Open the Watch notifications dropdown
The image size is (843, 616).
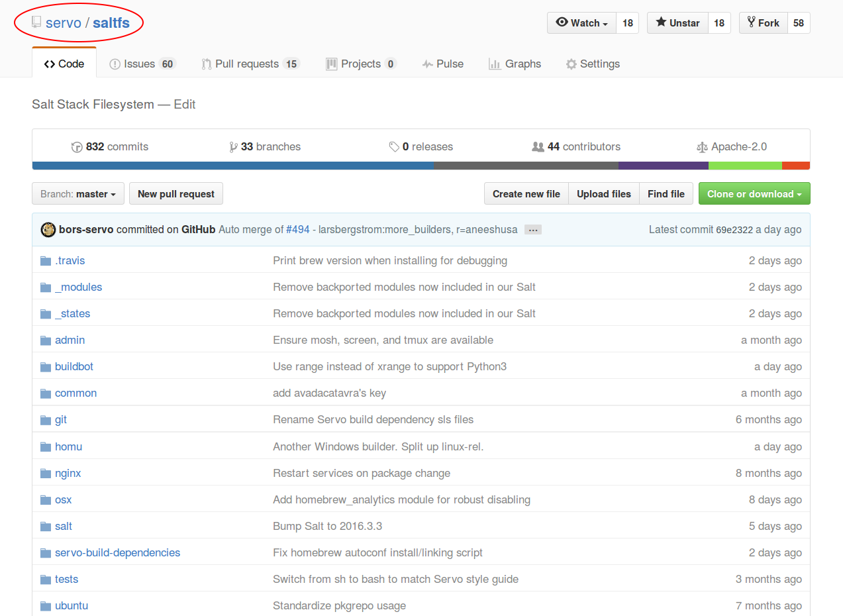pos(581,23)
